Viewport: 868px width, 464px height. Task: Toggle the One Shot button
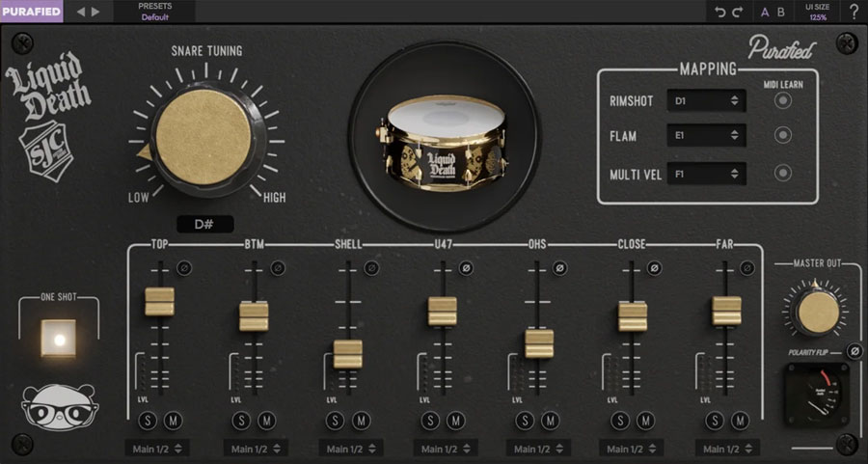click(57, 340)
